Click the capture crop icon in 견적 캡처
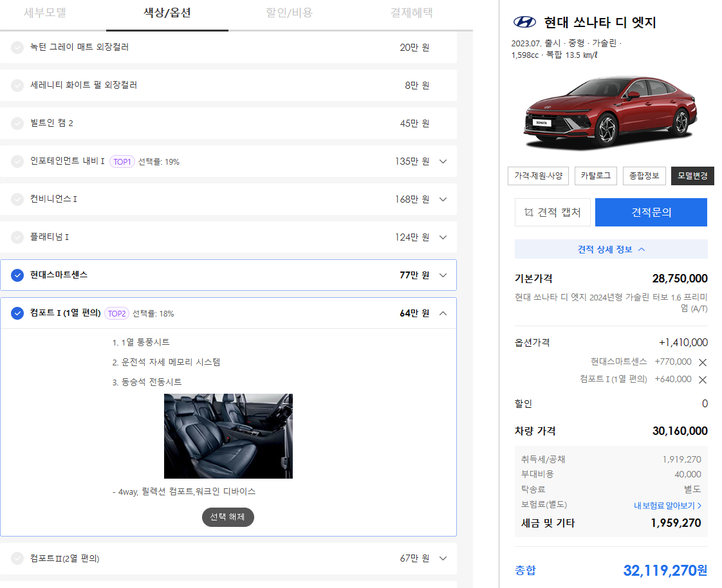This screenshot has width=722, height=588. (x=528, y=212)
